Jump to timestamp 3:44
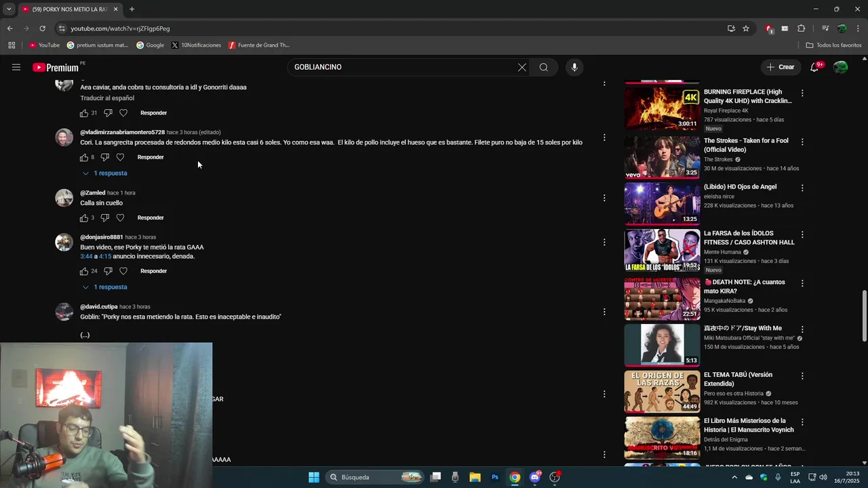This screenshot has height=488, width=868. click(86, 257)
